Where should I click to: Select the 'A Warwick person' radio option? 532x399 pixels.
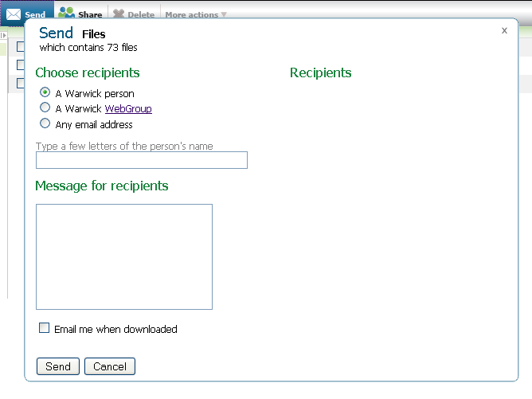(45, 92)
